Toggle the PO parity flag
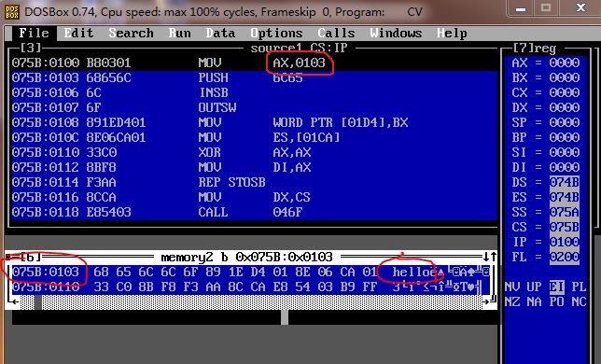This screenshot has height=364, width=601. [556, 301]
